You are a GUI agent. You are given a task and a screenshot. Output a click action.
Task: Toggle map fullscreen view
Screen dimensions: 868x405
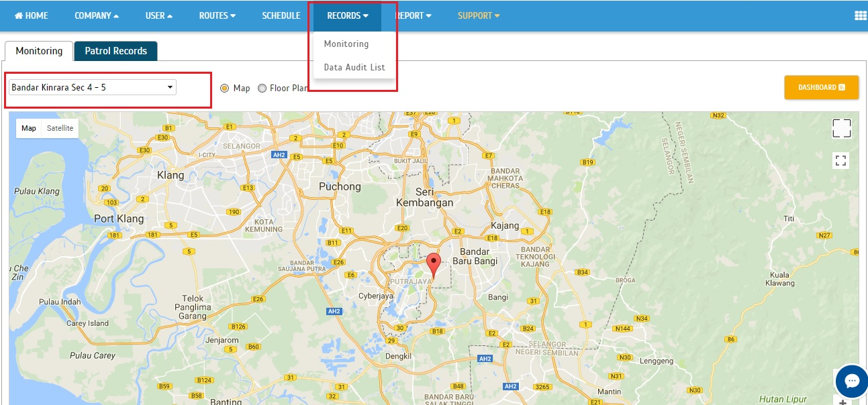point(841,160)
